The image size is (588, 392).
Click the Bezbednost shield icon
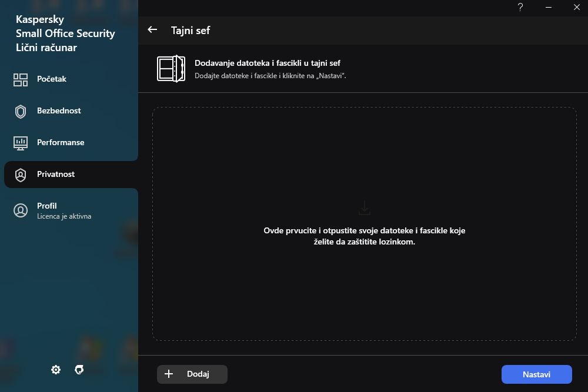point(21,111)
